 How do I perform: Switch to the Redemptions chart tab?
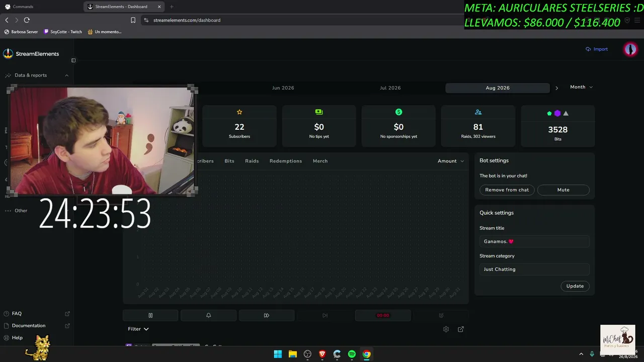(x=286, y=161)
